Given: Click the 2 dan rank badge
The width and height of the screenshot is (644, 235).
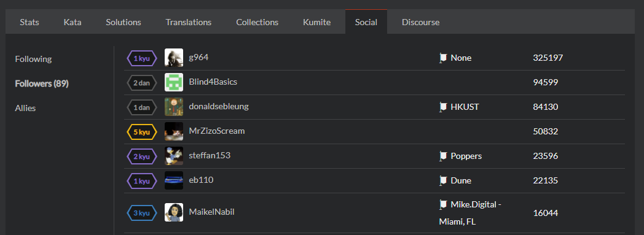Looking at the screenshot, I should (x=142, y=83).
